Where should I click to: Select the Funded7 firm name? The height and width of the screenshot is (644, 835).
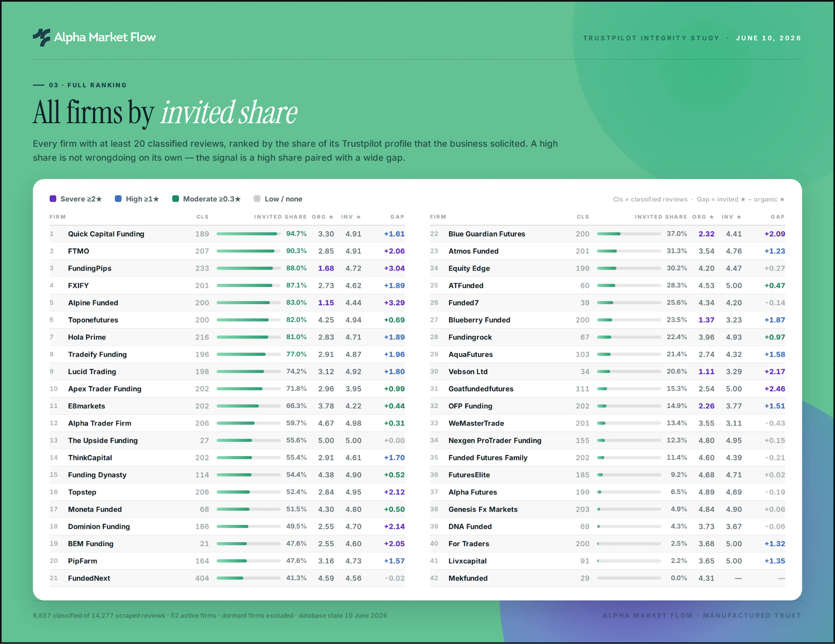click(463, 303)
